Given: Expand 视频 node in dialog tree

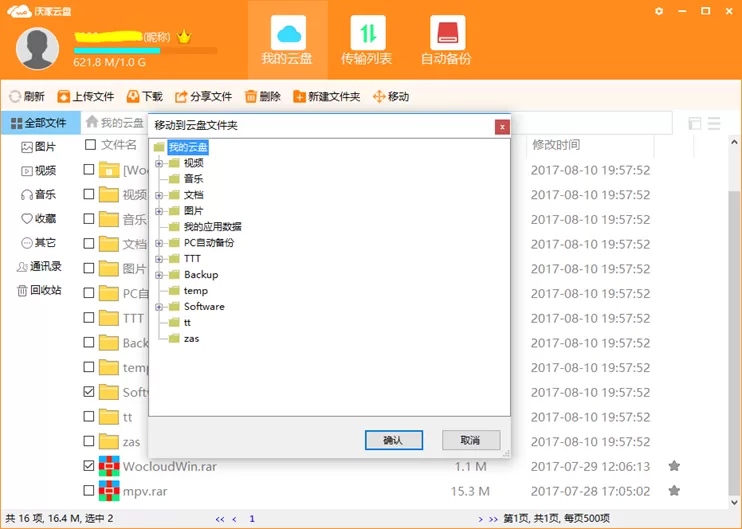Looking at the screenshot, I should 159,164.
